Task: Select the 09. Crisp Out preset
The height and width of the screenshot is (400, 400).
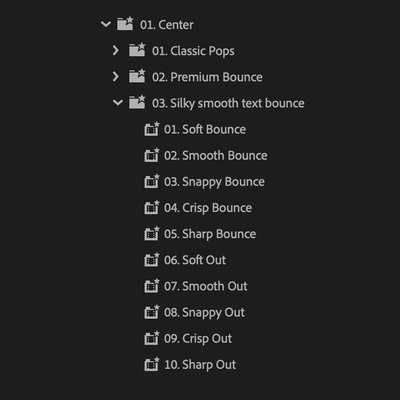Action: (198, 339)
